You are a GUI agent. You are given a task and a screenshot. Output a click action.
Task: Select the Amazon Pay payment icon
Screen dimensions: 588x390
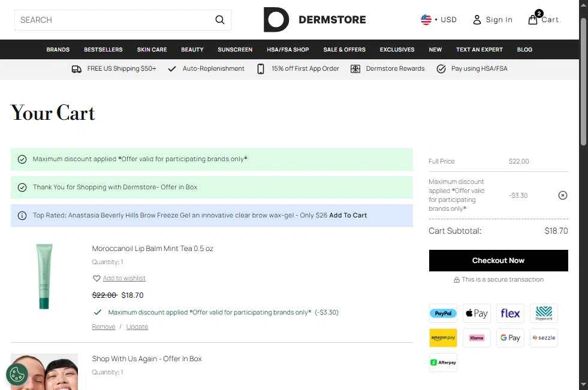tap(443, 338)
